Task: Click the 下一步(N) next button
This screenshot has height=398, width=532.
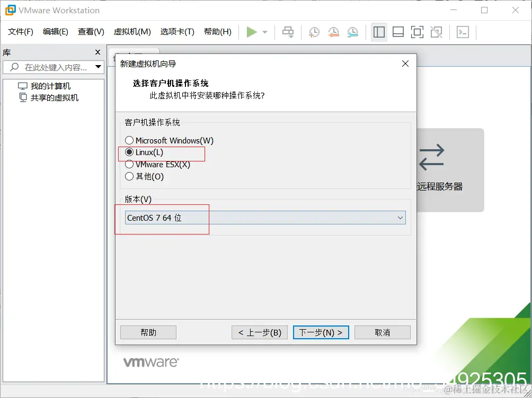Action: coord(321,332)
